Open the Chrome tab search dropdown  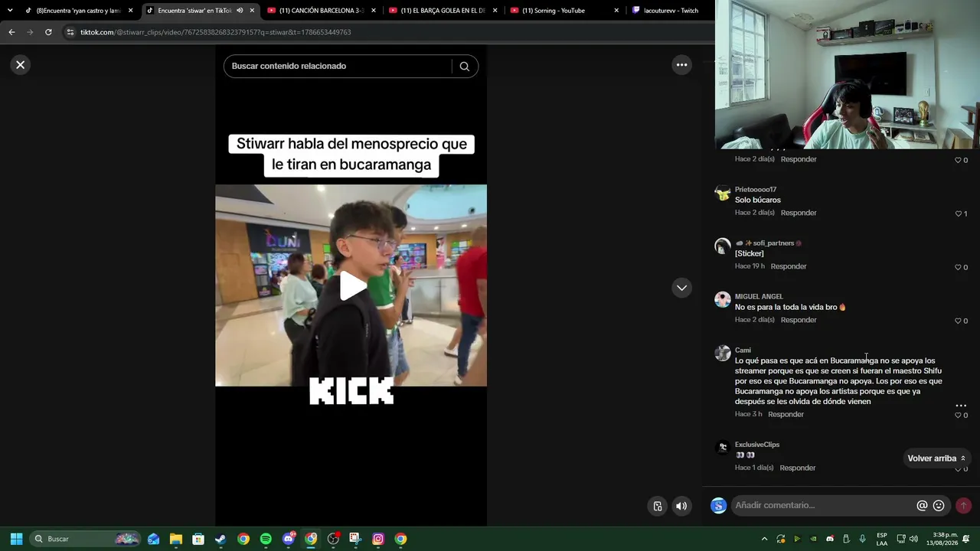[x=10, y=11]
